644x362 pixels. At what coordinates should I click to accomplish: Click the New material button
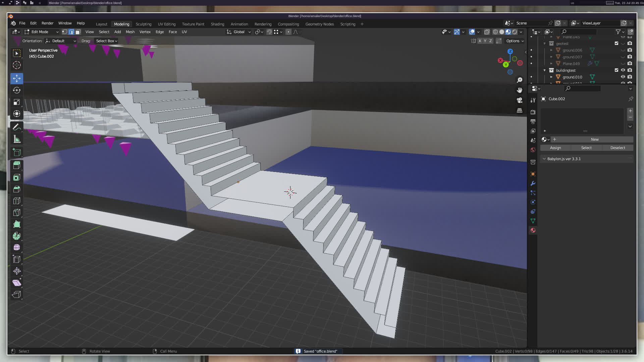click(594, 139)
